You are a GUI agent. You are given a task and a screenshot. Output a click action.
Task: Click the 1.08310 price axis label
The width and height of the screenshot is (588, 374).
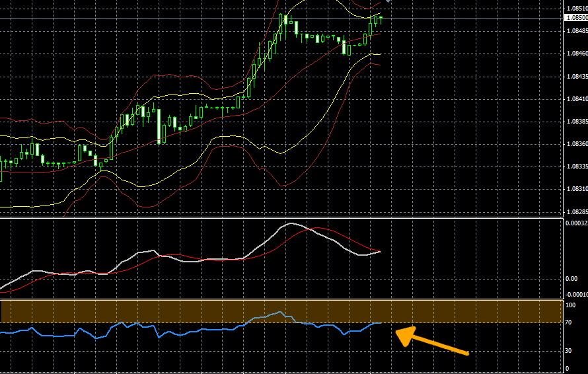tap(577, 189)
